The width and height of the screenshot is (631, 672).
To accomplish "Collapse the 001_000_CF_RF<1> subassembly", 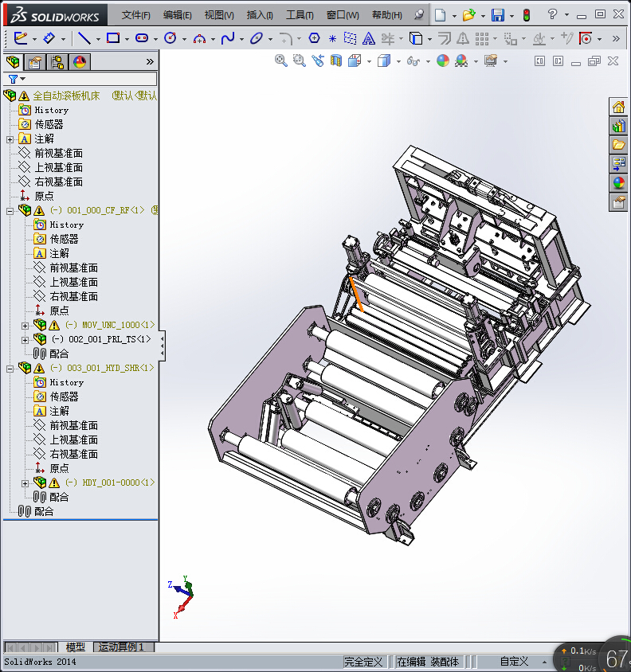I will pyautogui.click(x=10, y=211).
